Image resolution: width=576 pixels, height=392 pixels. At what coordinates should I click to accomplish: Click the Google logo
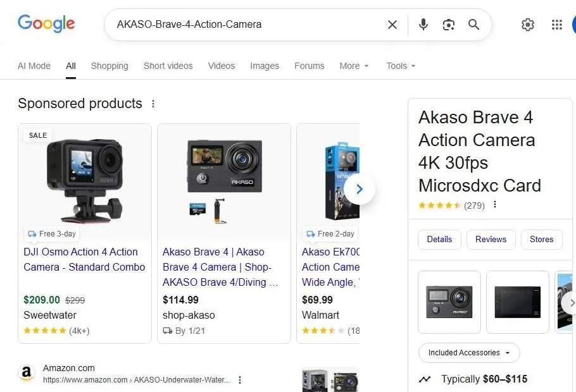pyautogui.click(x=46, y=24)
